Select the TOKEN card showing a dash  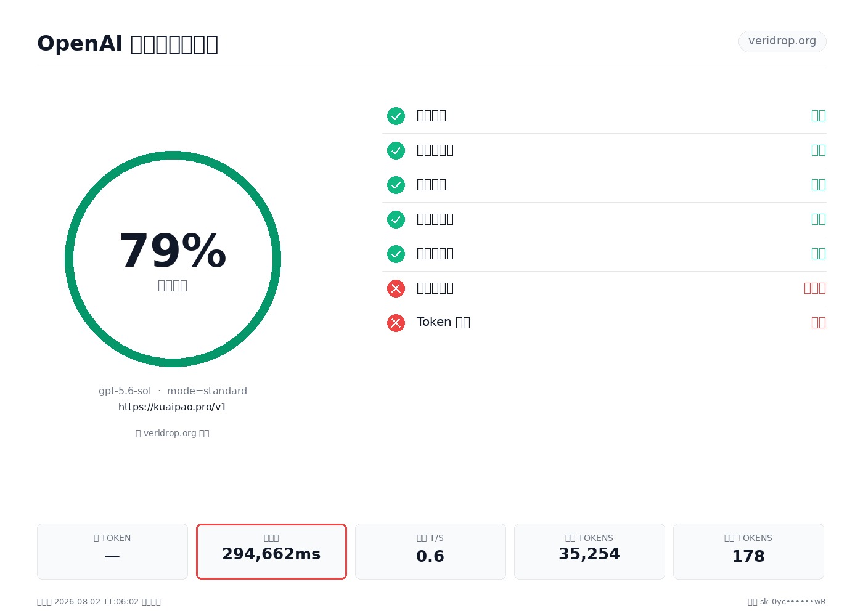coord(112,551)
